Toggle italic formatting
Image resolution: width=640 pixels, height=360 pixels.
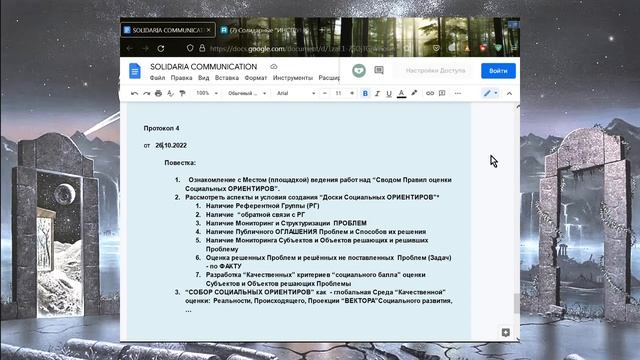pyautogui.click(x=377, y=93)
